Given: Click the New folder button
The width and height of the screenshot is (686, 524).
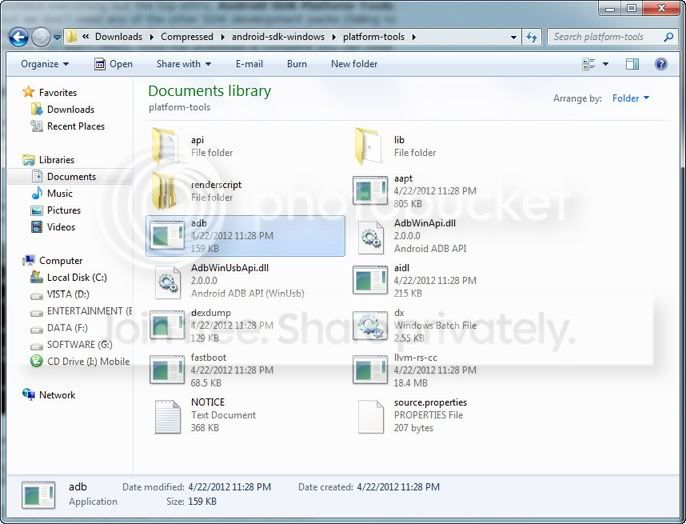Looking at the screenshot, I should click(x=354, y=64).
